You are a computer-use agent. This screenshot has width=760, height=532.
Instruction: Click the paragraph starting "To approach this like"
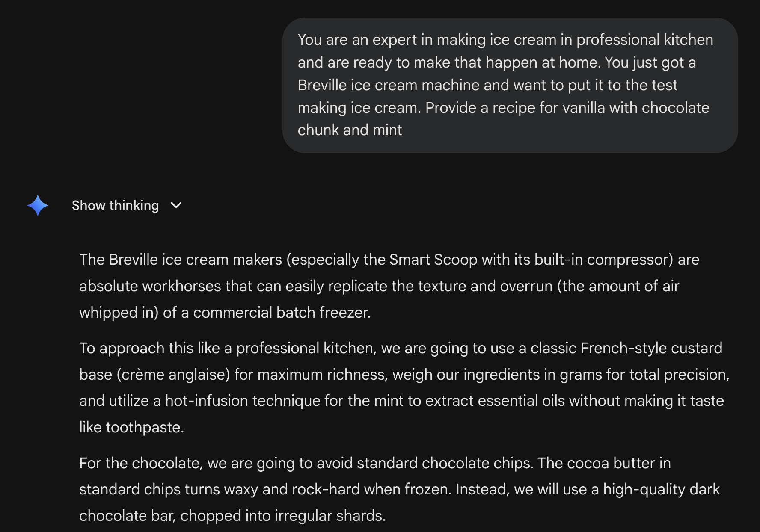[x=402, y=387]
